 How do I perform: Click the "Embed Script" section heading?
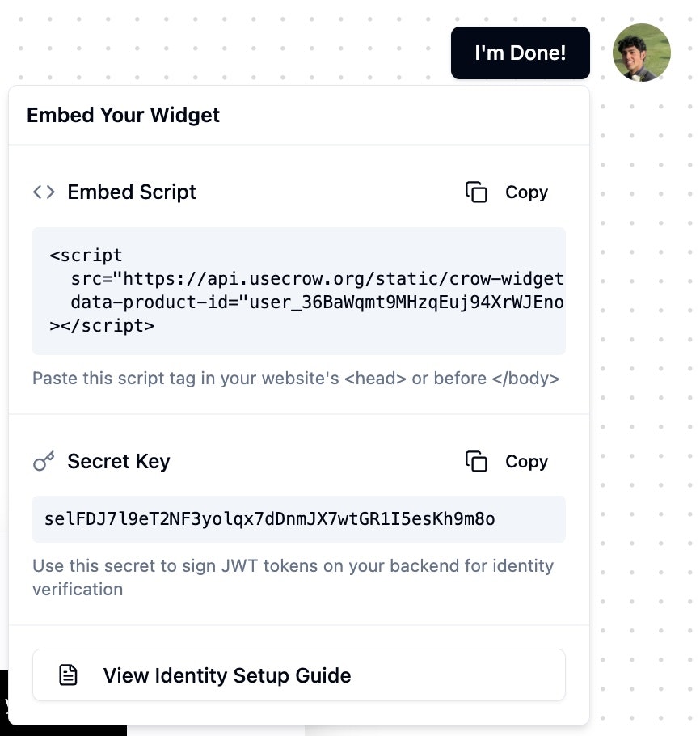[x=132, y=192]
